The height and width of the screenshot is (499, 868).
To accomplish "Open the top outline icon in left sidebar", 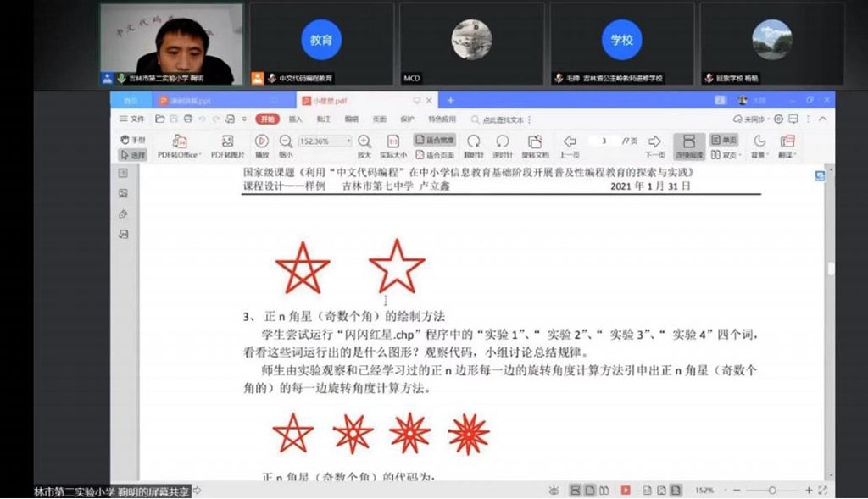I will click(124, 173).
